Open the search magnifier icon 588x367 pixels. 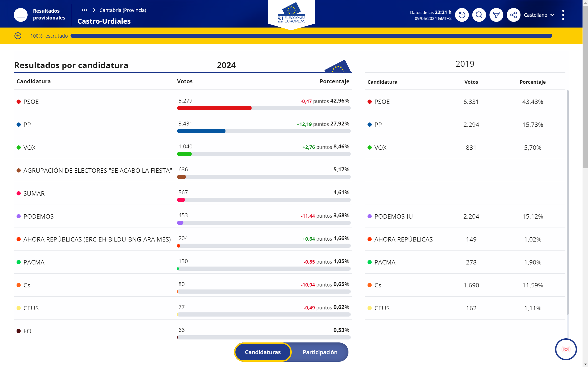479,15
